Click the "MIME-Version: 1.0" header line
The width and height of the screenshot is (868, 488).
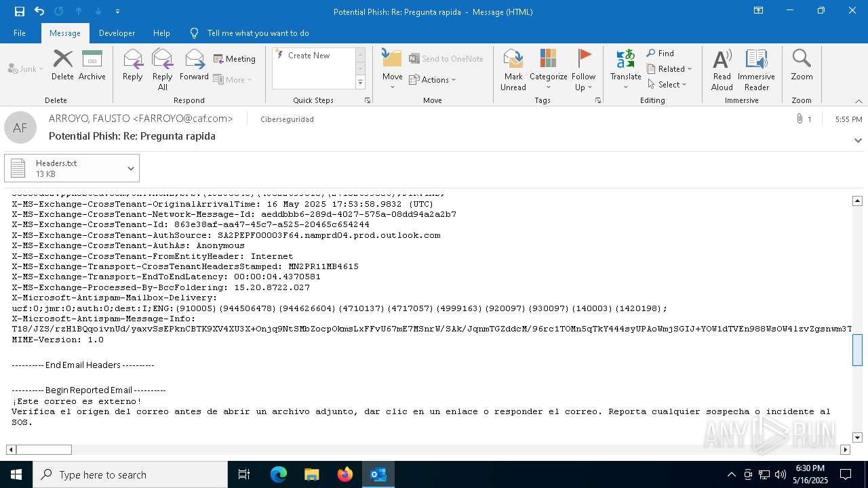click(x=58, y=340)
